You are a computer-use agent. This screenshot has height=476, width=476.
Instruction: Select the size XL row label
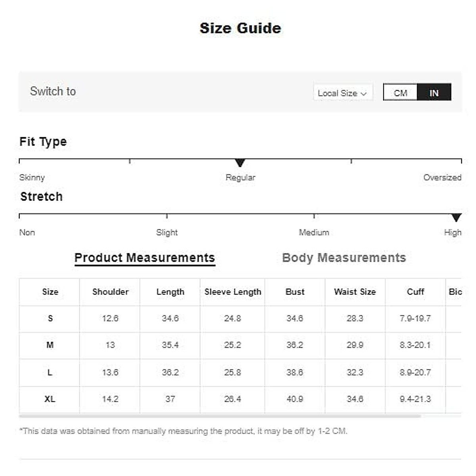50,399
